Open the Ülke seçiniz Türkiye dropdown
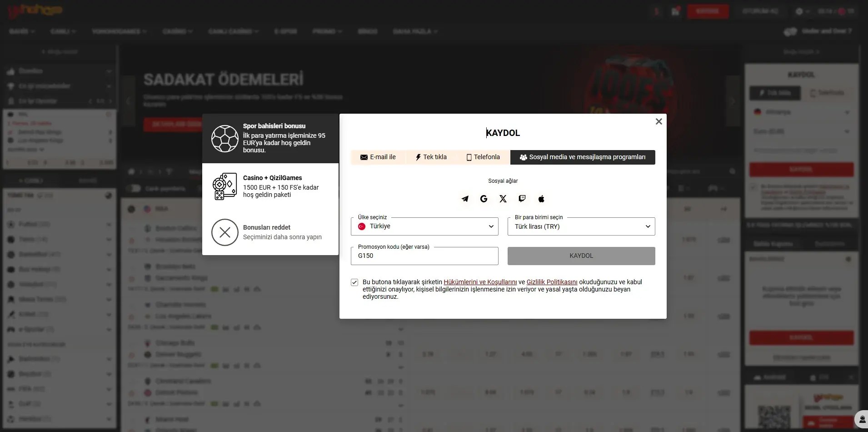 point(424,226)
